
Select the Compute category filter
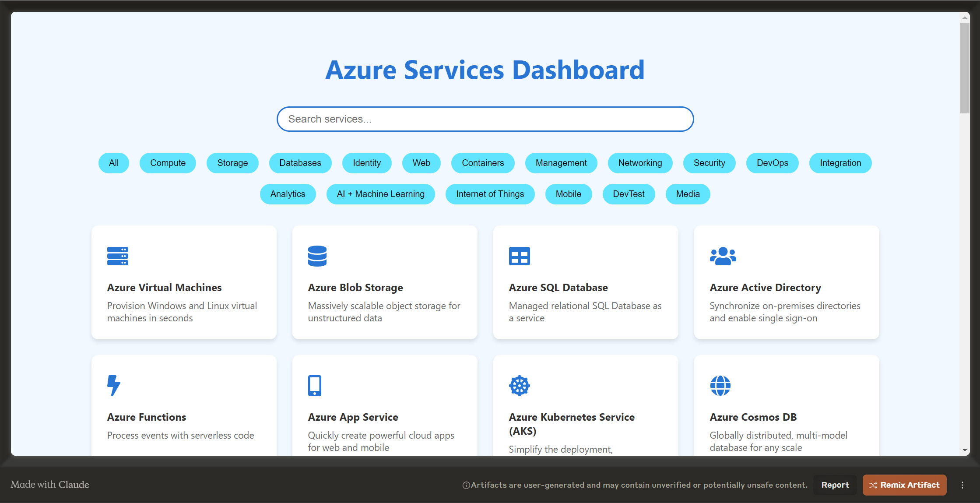168,163
